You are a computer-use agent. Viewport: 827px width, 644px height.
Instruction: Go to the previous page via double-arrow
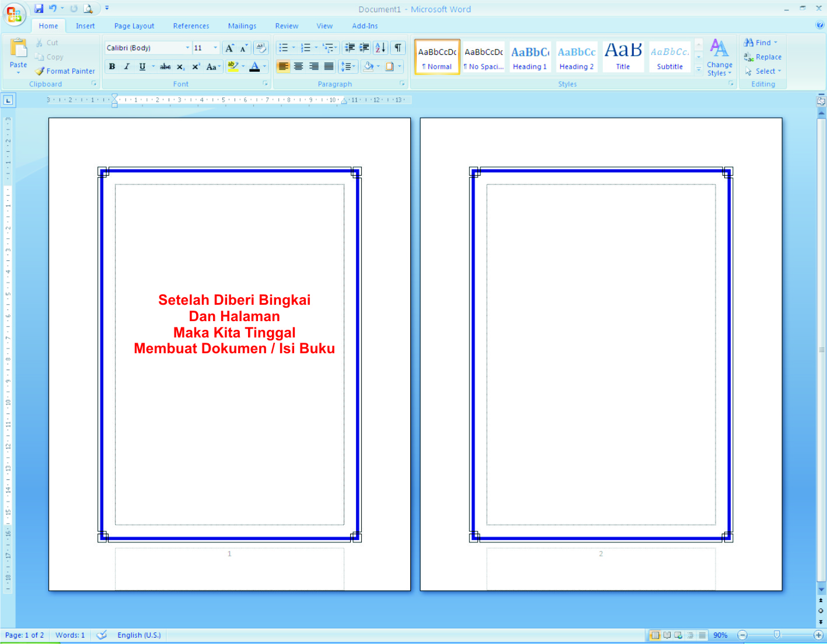click(821, 600)
